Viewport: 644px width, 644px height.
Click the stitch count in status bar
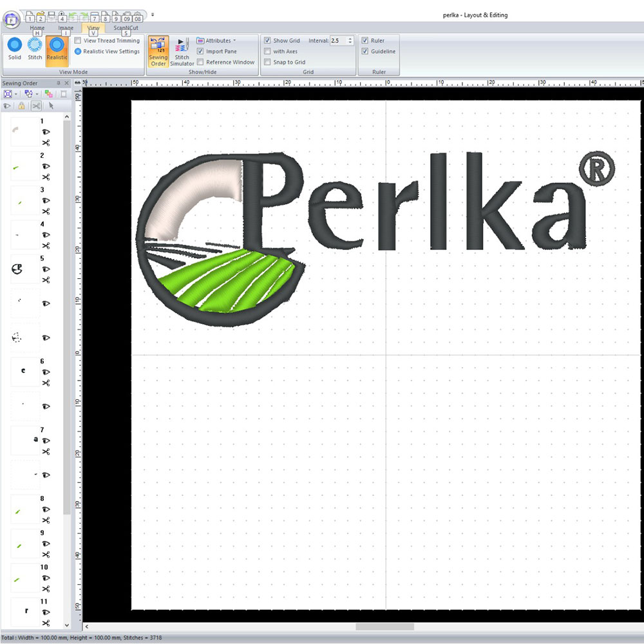142,638
